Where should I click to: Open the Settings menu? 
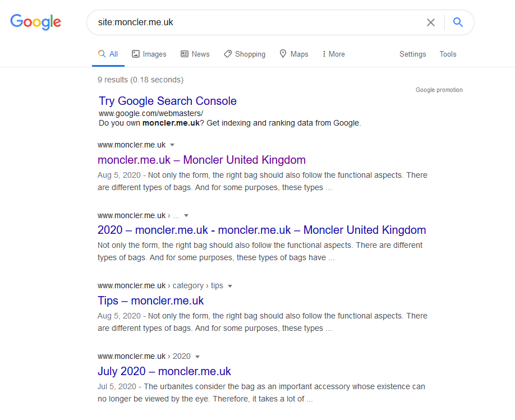coord(412,54)
